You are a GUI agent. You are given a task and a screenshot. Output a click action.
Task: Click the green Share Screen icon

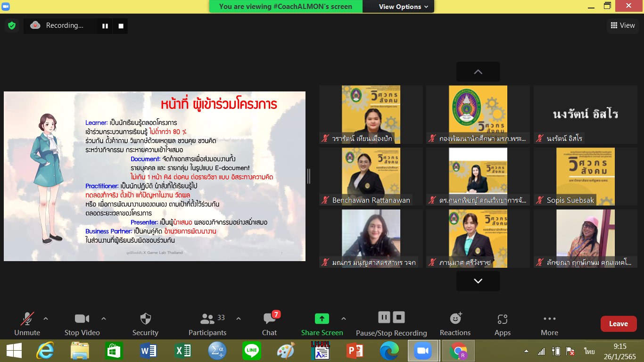click(x=322, y=319)
